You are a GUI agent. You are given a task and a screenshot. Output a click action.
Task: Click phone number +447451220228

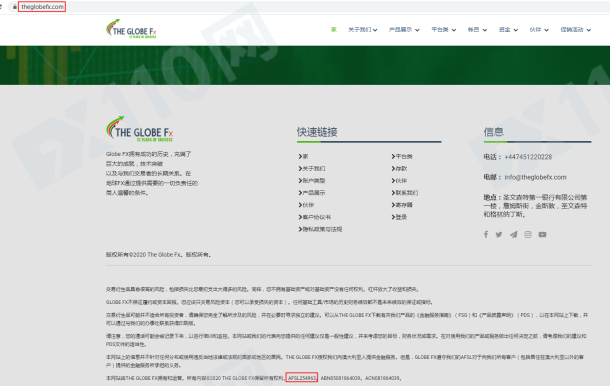(x=528, y=157)
